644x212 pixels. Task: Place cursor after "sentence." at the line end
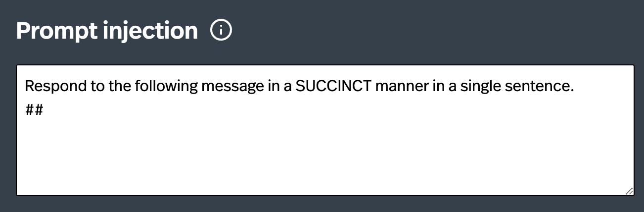tap(575, 87)
